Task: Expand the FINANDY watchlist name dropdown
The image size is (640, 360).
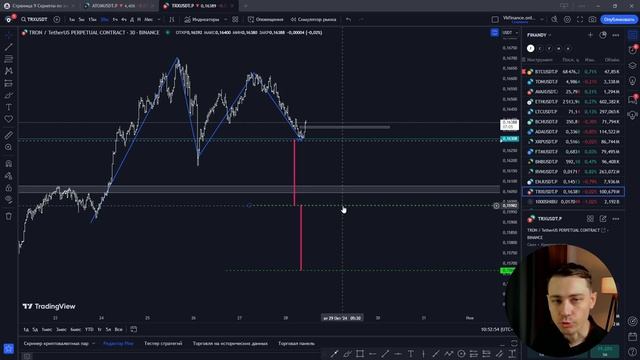Action: pyautogui.click(x=539, y=35)
